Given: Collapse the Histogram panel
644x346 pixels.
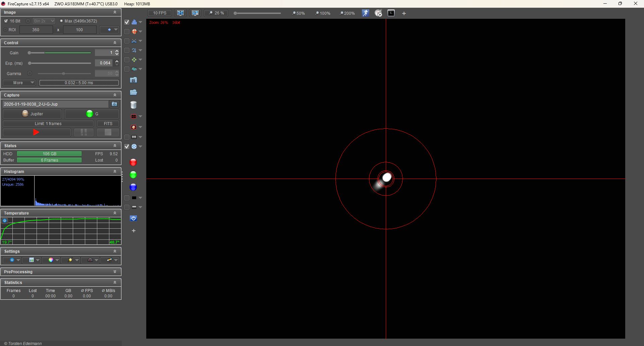Looking at the screenshot, I should [x=115, y=172].
